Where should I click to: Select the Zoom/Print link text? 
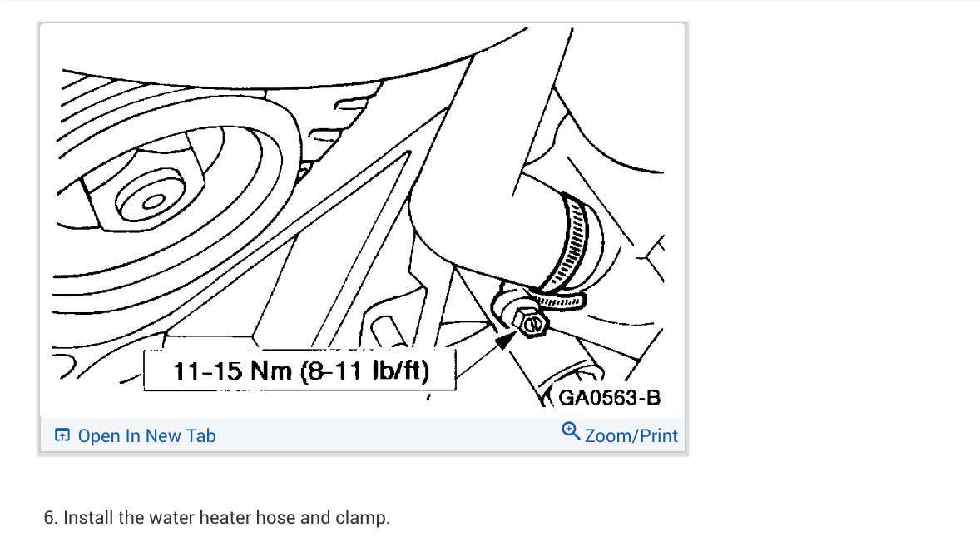coord(631,435)
